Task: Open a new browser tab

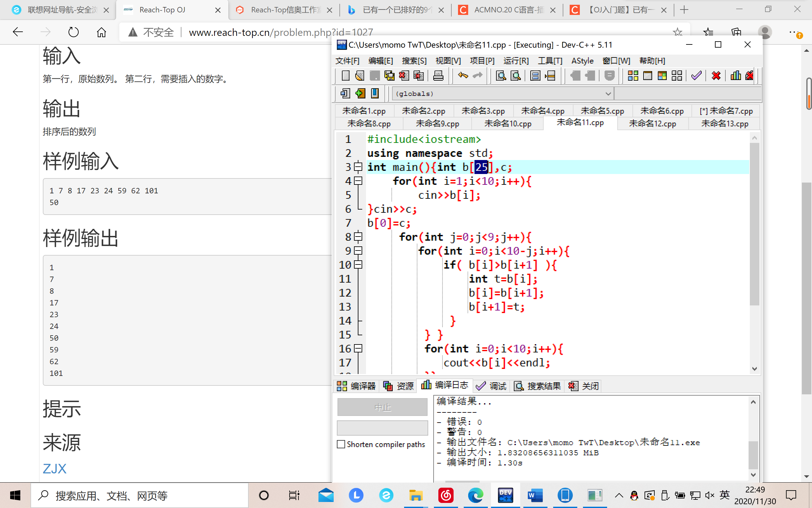Action: click(684, 10)
